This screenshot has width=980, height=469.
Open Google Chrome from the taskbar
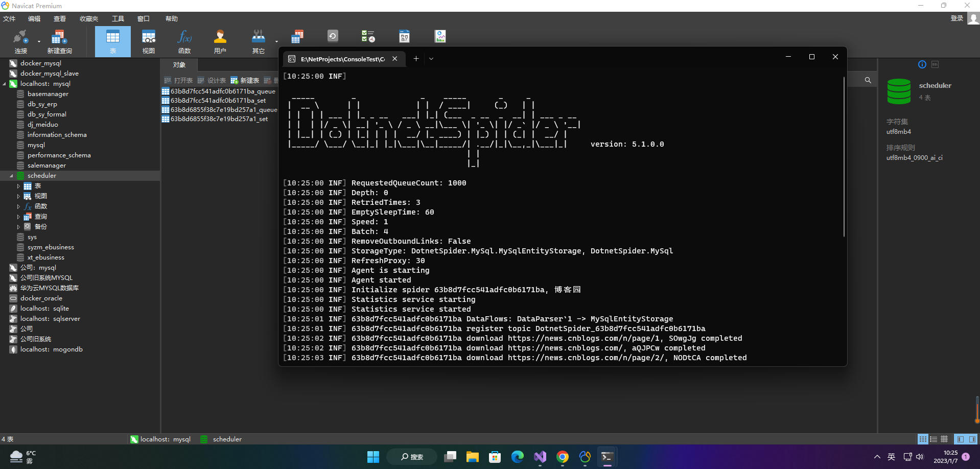coord(563,457)
